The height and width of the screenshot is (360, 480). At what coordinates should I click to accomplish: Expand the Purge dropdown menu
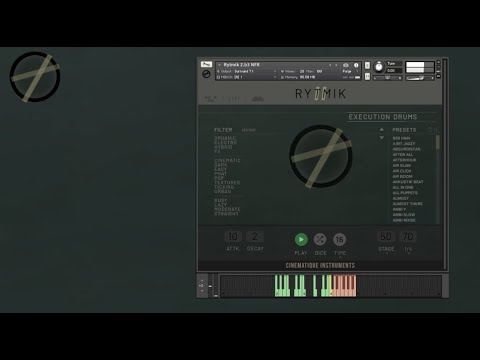tap(351, 71)
